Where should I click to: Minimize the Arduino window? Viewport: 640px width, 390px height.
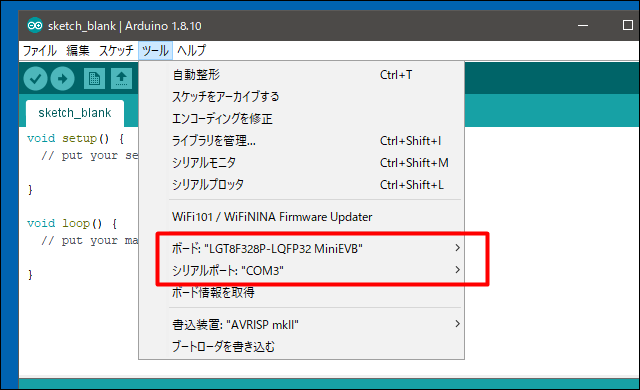point(583,26)
